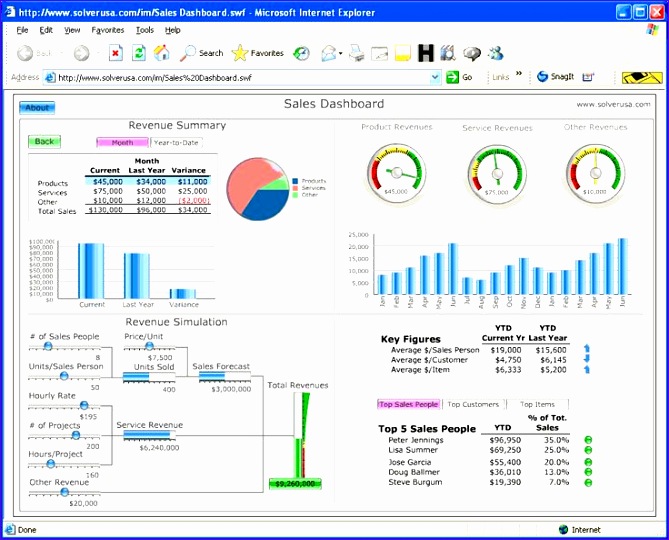The width and height of the screenshot is (669, 540).
Task: Click the Internet zone globe icon
Action: [x=563, y=529]
